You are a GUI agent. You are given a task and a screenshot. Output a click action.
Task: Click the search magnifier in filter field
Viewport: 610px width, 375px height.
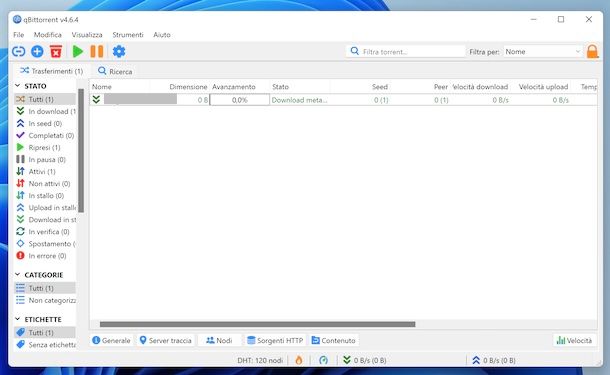point(354,51)
